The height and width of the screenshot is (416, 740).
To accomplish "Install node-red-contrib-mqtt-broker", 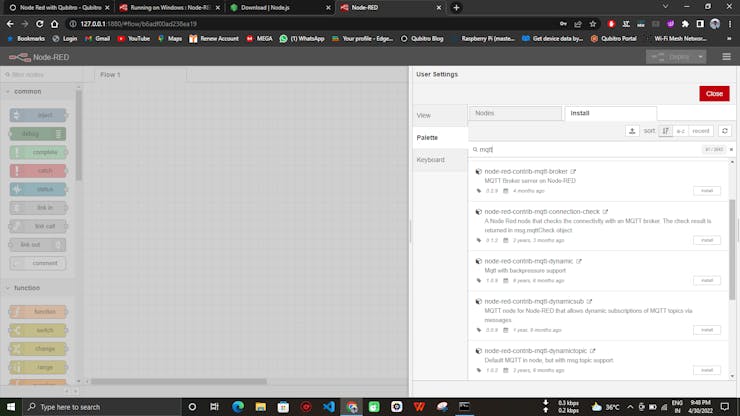I will (706, 190).
